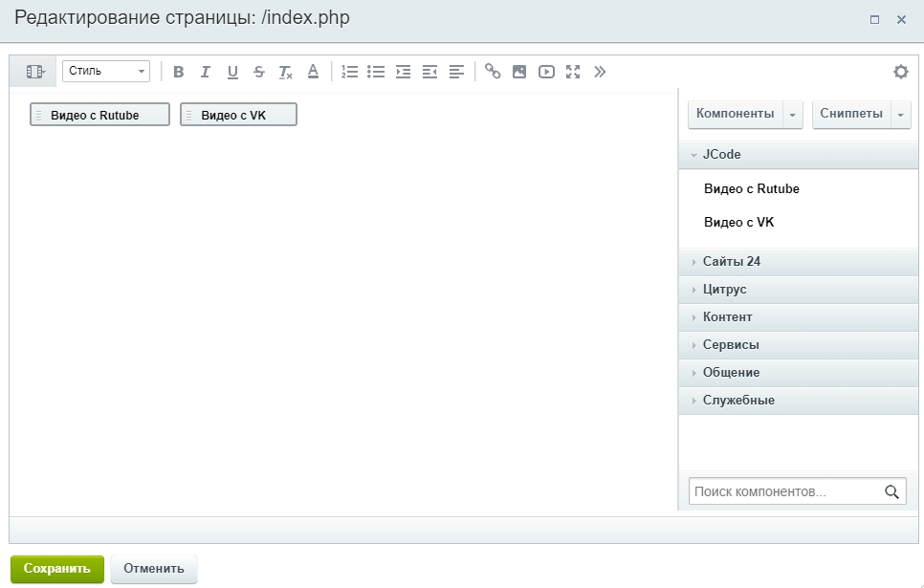Insert a hyperlink
Screen dimensions: 924x588
pyautogui.click(x=493, y=72)
